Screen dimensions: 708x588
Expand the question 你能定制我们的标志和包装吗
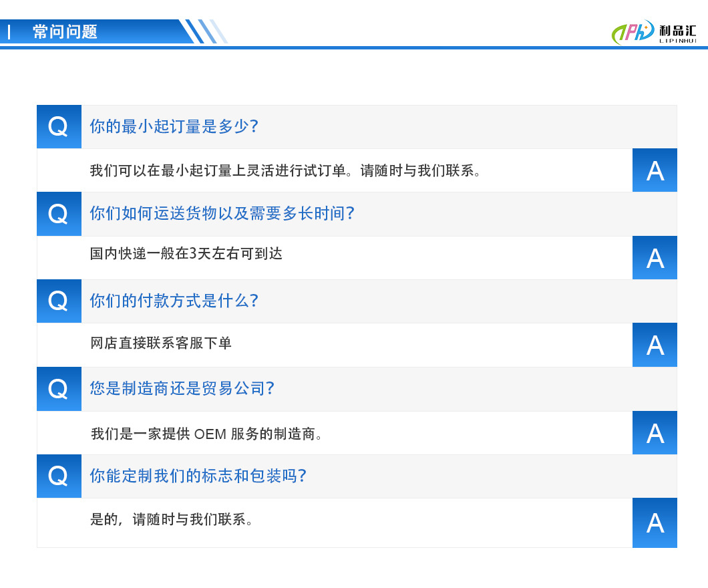pyautogui.click(x=197, y=476)
